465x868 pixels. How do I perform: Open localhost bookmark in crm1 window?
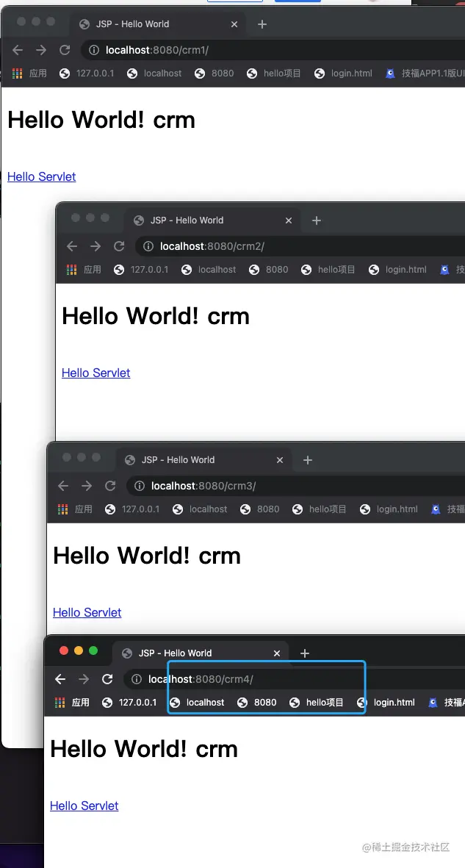coord(154,73)
